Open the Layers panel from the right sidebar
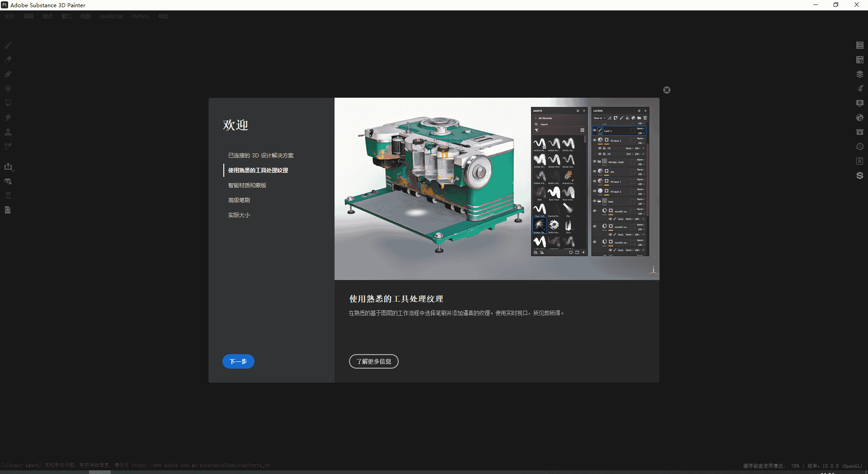Screen dimensions: 868x474 859,74
